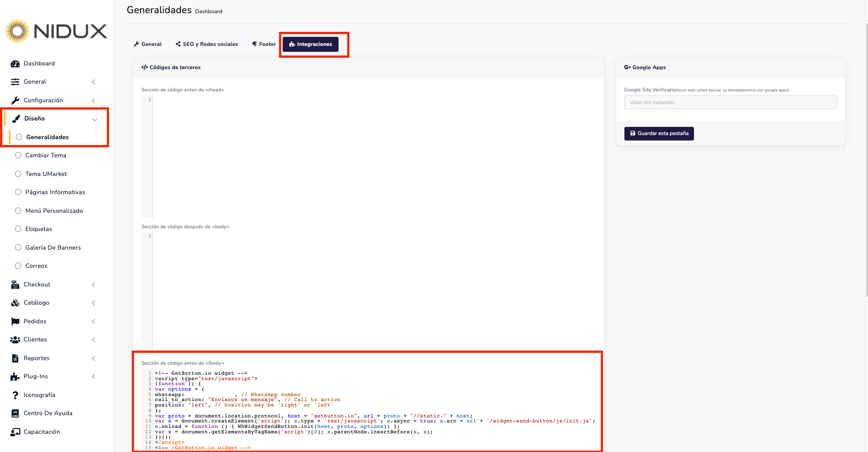Expand the Configuración menu chevron
Viewport: 868px width, 452px height.
coord(94,100)
